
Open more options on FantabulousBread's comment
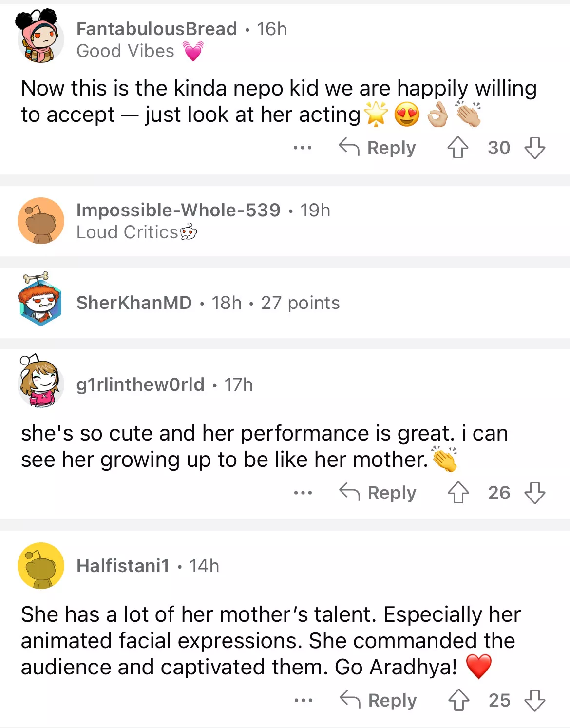point(303,148)
